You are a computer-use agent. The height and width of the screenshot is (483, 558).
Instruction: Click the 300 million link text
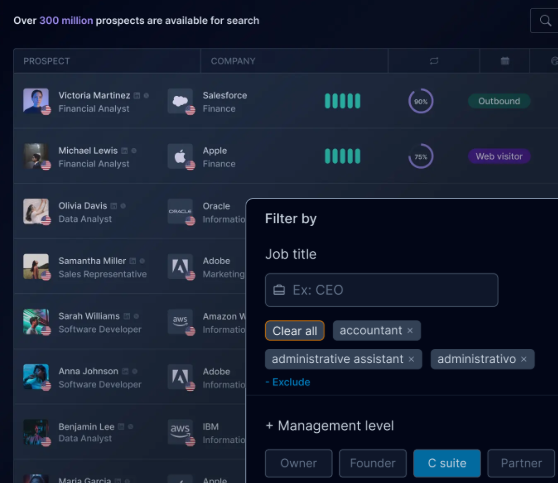tap(66, 21)
